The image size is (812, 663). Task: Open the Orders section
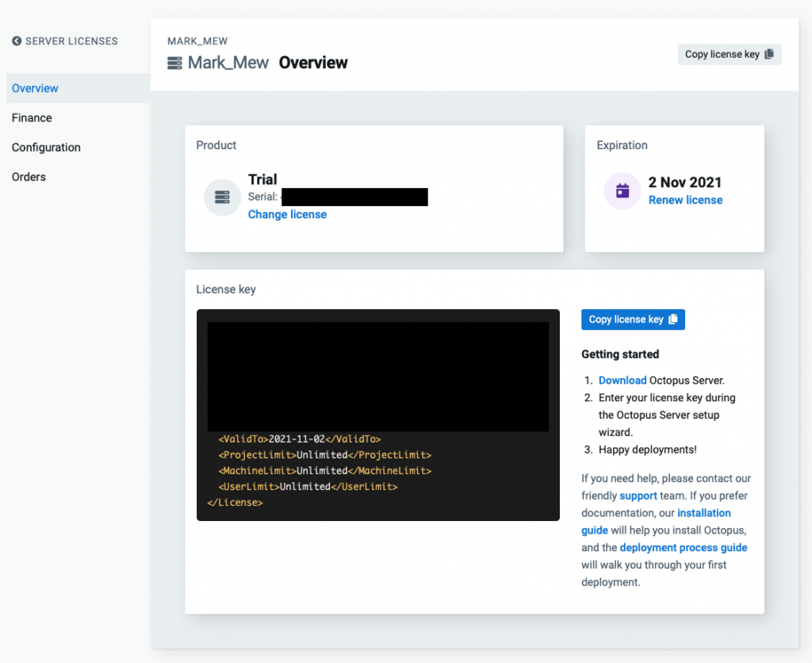click(x=29, y=177)
